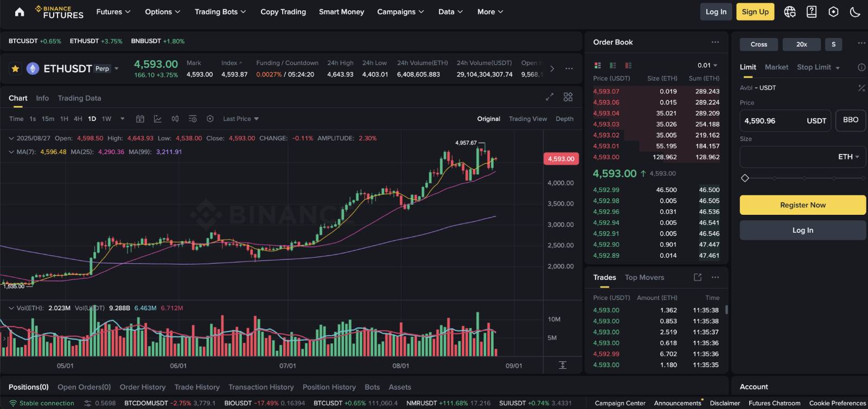Image resolution: width=868 pixels, height=409 pixels.
Task: Show only asks in order book
Action: (628, 65)
